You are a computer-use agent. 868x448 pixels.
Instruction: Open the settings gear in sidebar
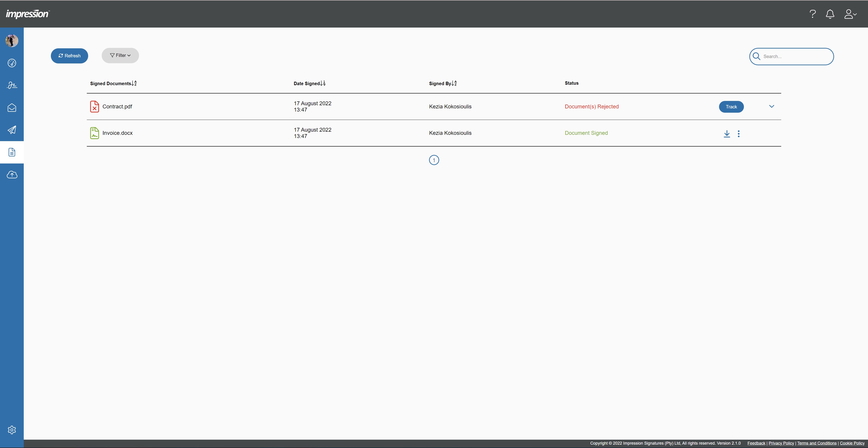click(x=12, y=430)
